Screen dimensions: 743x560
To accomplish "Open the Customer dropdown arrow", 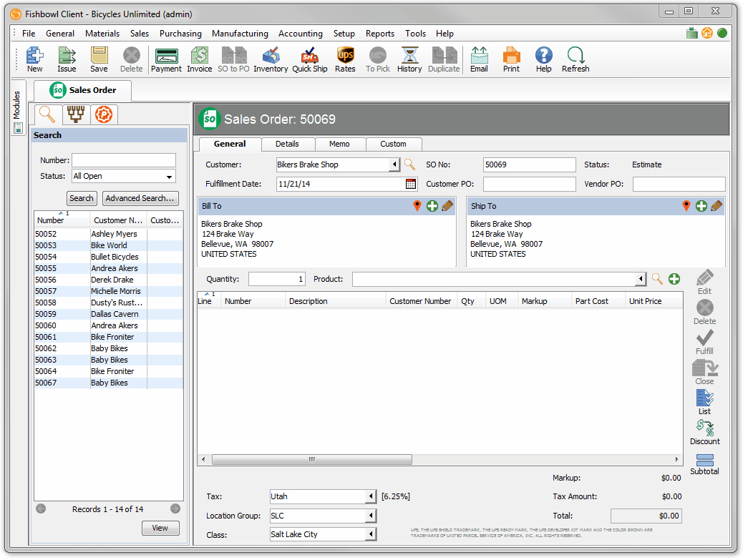I will pos(394,164).
